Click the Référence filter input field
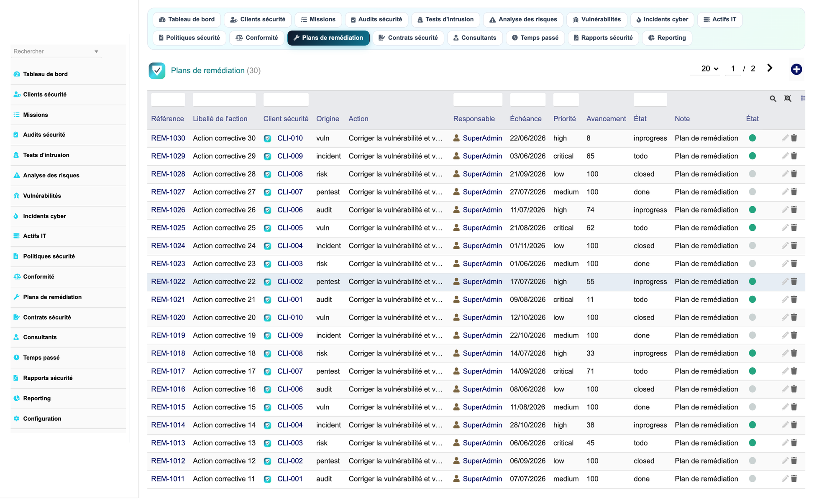 (168, 100)
